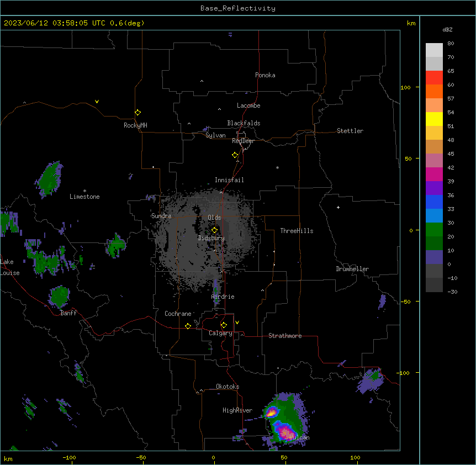
Task: Click the Blackfalds city label
Action: pyautogui.click(x=244, y=123)
